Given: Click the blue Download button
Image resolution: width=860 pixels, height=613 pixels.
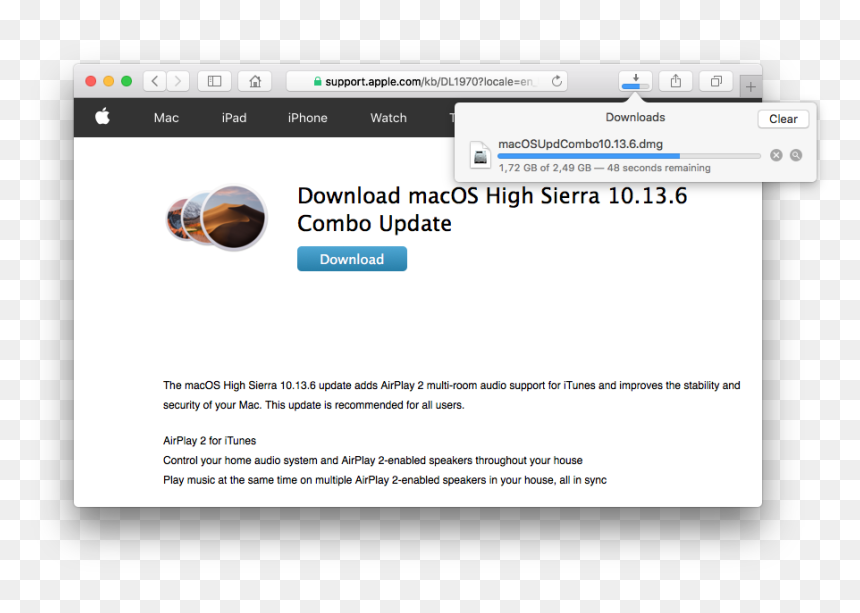Looking at the screenshot, I should (352, 259).
